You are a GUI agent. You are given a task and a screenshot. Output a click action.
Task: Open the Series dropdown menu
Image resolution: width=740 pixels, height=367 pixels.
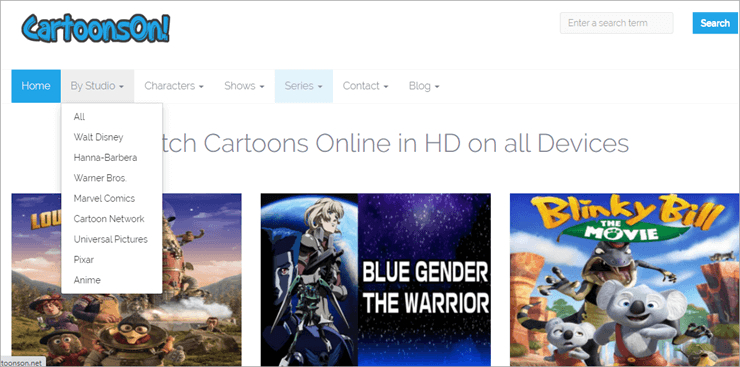(303, 86)
